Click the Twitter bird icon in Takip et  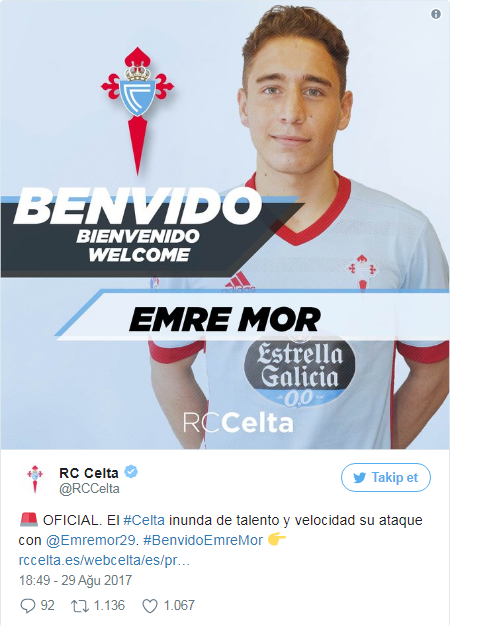(360, 477)
